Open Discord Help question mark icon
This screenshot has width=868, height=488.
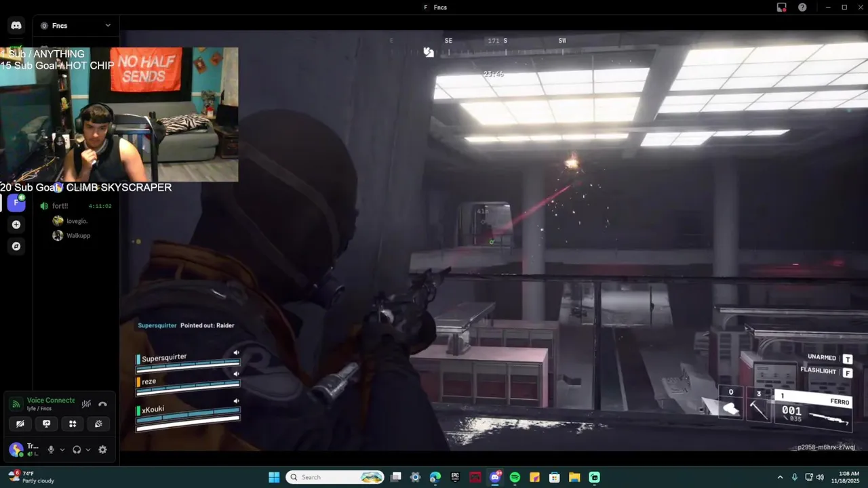pyautogui.click(x=802, y=7)
